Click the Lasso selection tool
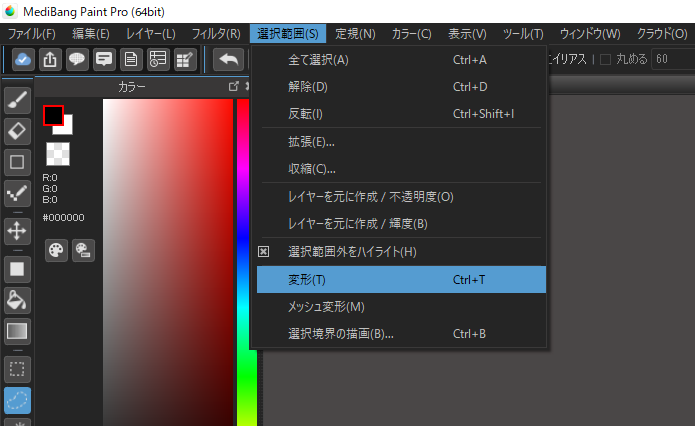 (17, 400)
